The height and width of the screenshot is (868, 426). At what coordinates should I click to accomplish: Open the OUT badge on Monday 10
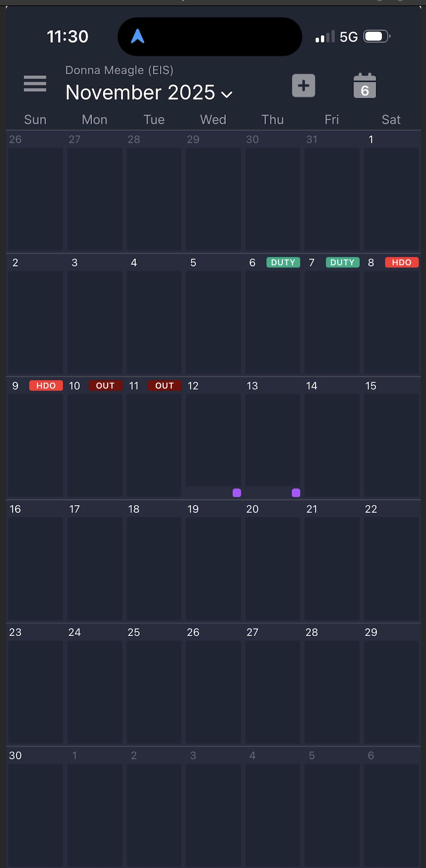point(105,386)
